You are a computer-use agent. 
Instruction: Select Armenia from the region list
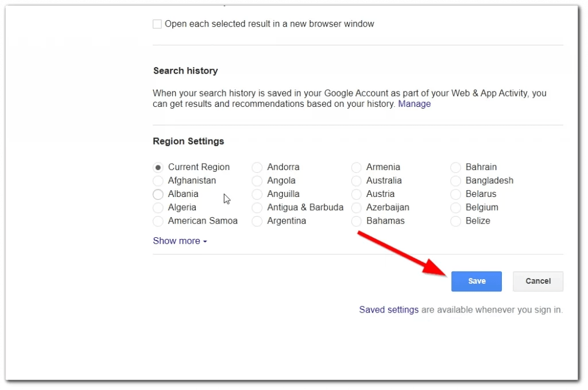pos(356,167)
